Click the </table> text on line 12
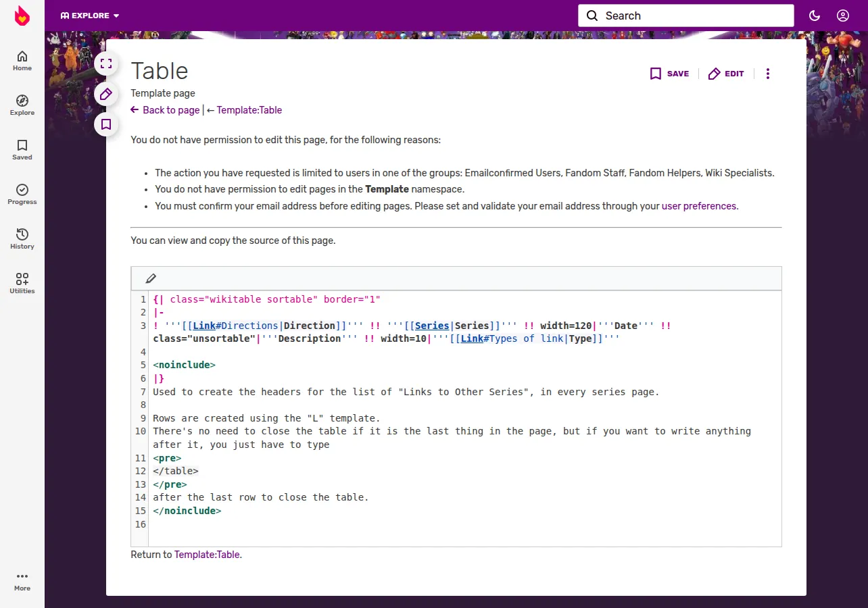The image size is (868, 608). (x=176, y=471)
